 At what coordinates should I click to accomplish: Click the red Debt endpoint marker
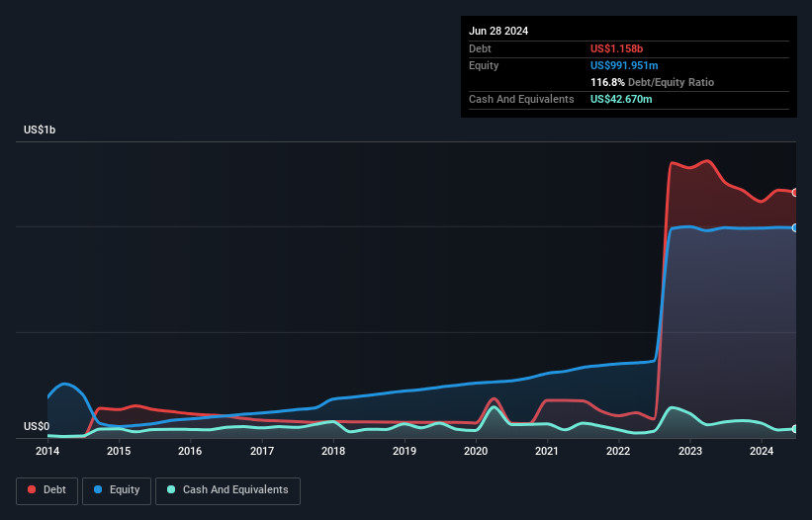pyautogui.click(x=795, y=193)
